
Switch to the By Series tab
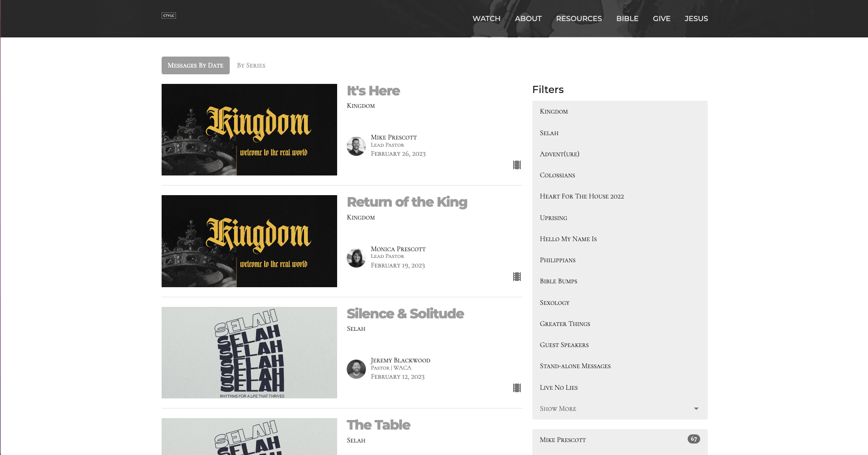(251, 65)
